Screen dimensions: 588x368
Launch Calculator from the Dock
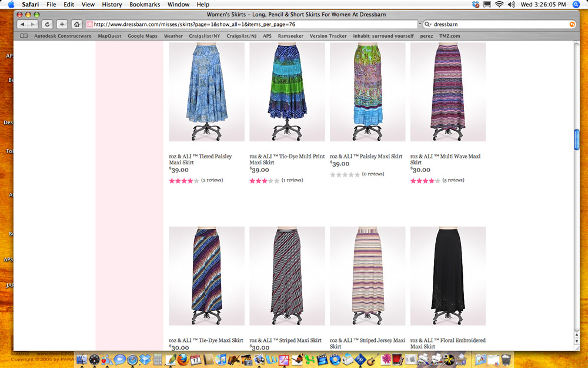click(158, 359)
